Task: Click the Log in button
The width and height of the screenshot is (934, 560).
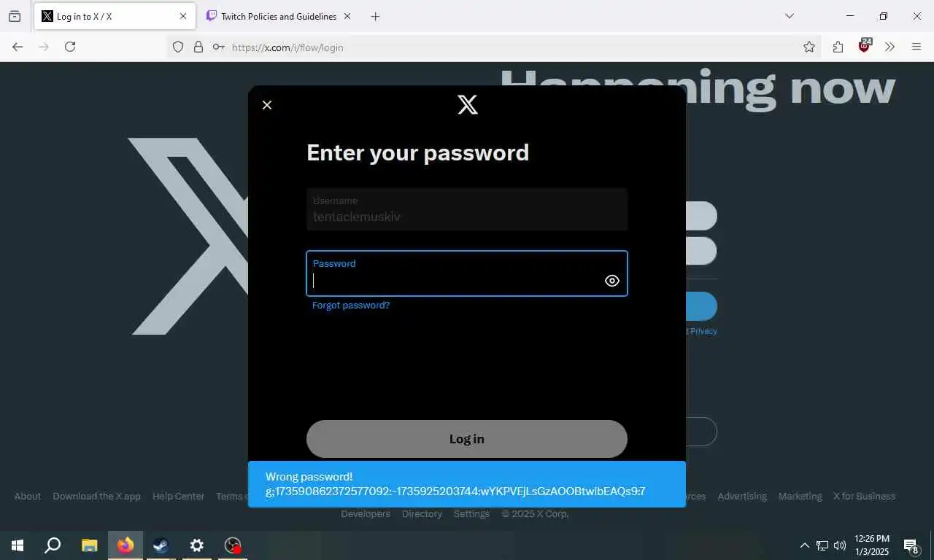Action: [467, 439]
